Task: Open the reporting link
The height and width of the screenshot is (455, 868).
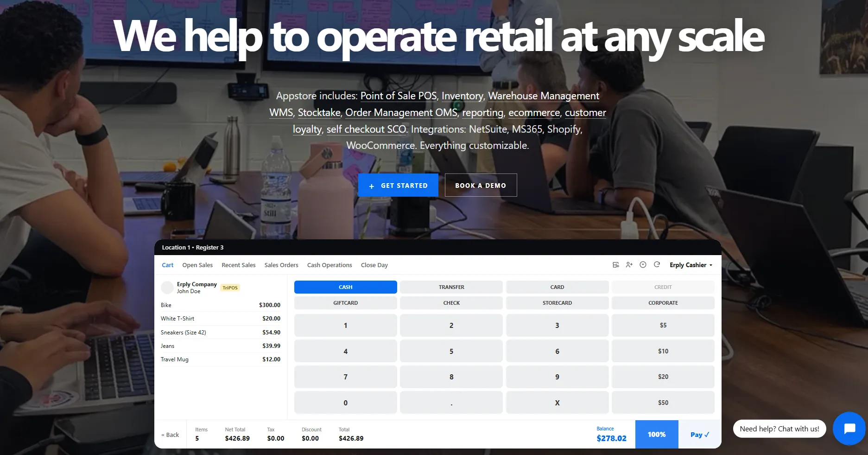Action: pyautogui.click(x=483, y=113)
